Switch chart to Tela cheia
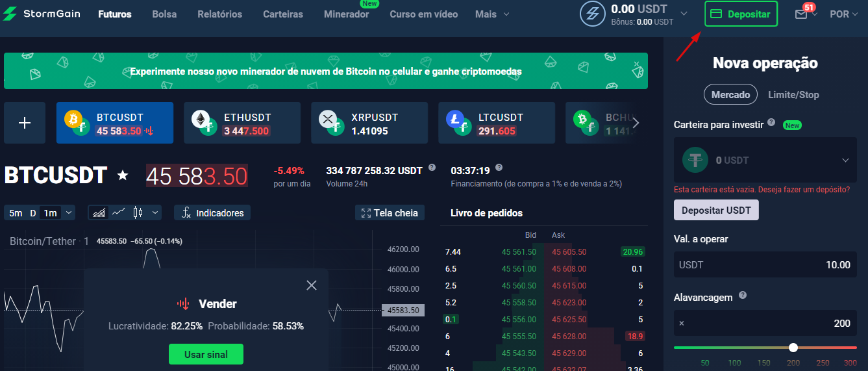The width and height of the screenshot is (868, 371). [390, 212]
